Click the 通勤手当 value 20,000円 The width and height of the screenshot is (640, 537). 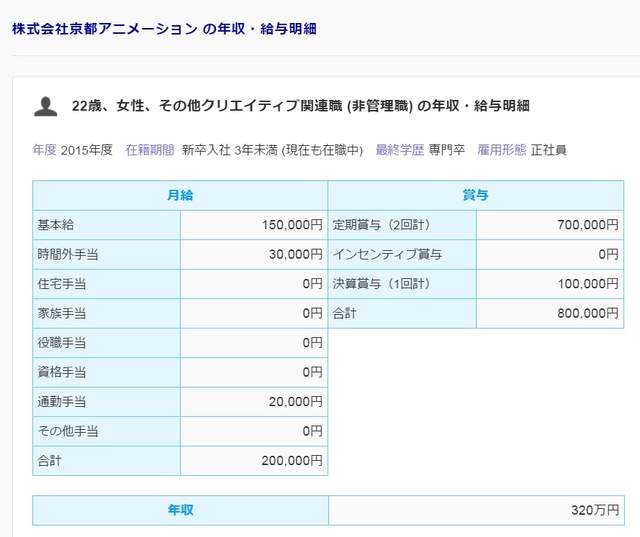pos(295,402)
